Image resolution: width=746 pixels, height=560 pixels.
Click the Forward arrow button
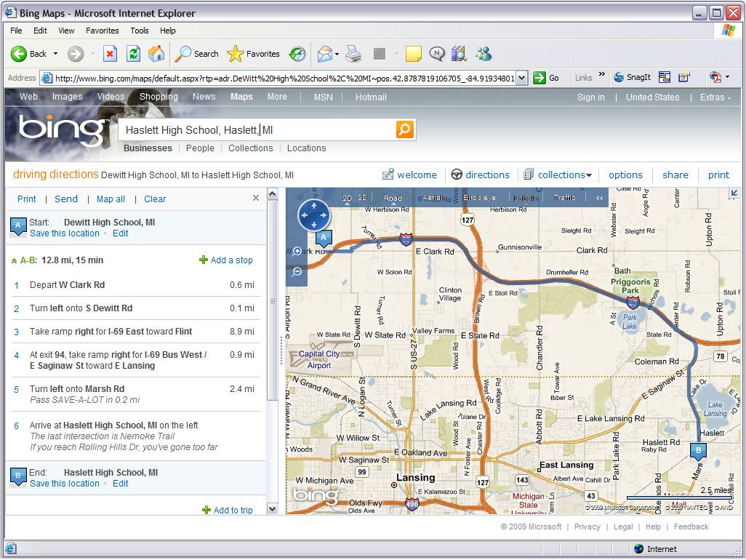(x=75, y=54)
